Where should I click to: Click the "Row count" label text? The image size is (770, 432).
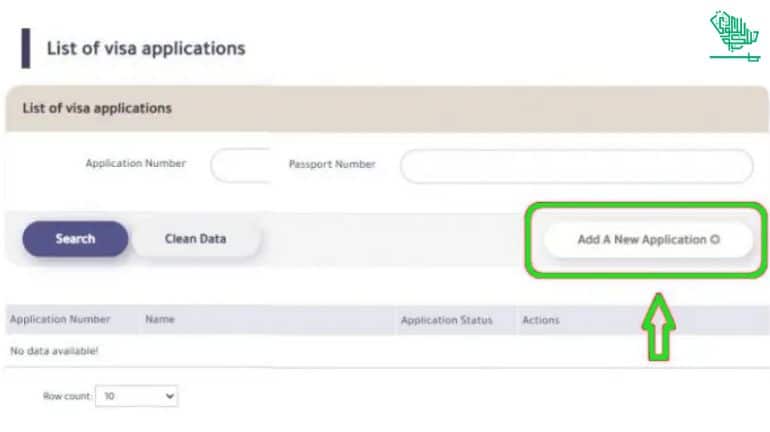[67, 396]
